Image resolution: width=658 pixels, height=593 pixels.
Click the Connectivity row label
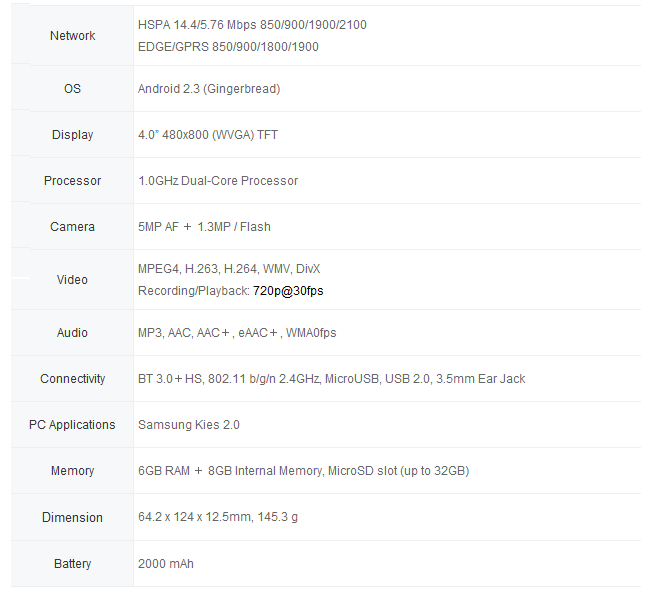click(x=72, y=379)
